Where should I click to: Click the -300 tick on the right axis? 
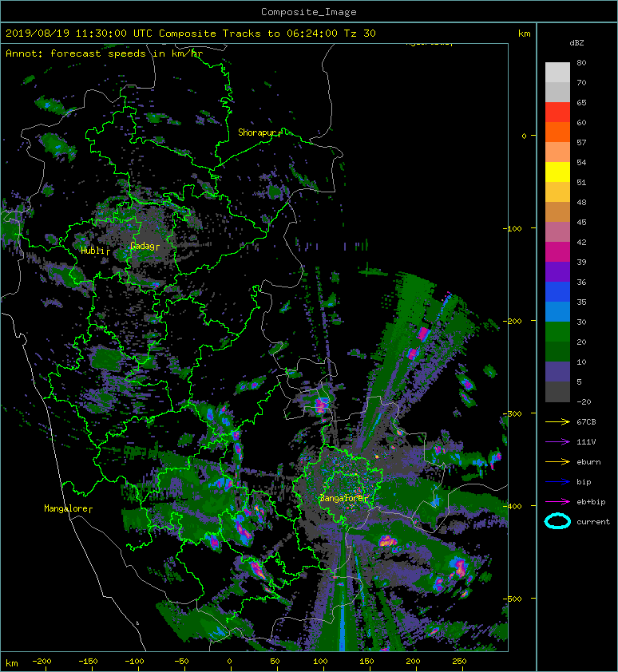[x=512, y=413]
